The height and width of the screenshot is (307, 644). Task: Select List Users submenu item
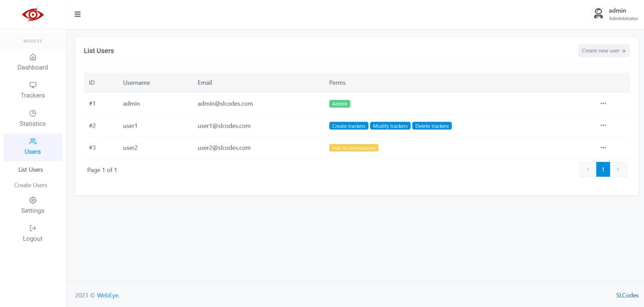point(31,170)
